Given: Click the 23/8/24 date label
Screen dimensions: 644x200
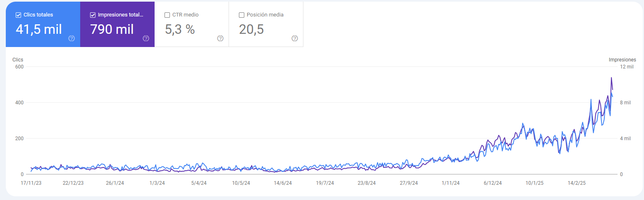Looking at the screenshot, I should (x=367, y=183).
